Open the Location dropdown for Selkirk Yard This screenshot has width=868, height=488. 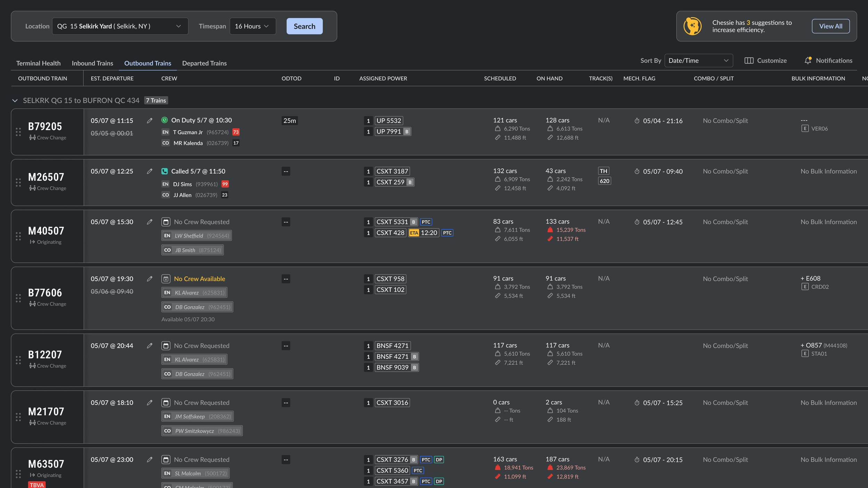(x=120, y=26)
